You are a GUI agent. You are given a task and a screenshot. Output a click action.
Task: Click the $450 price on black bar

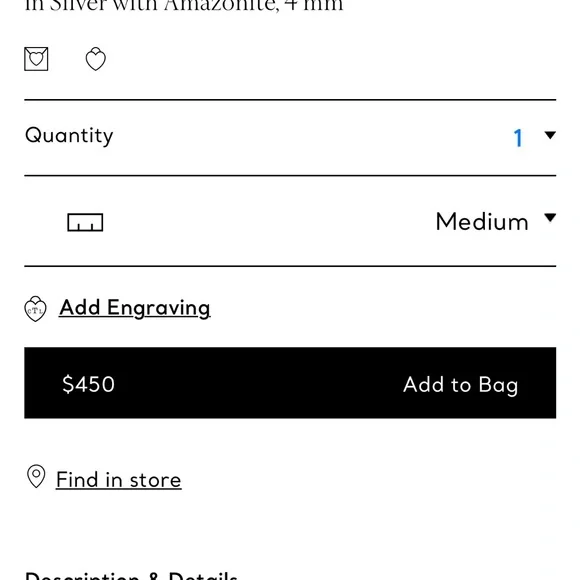tap(88, 384)
